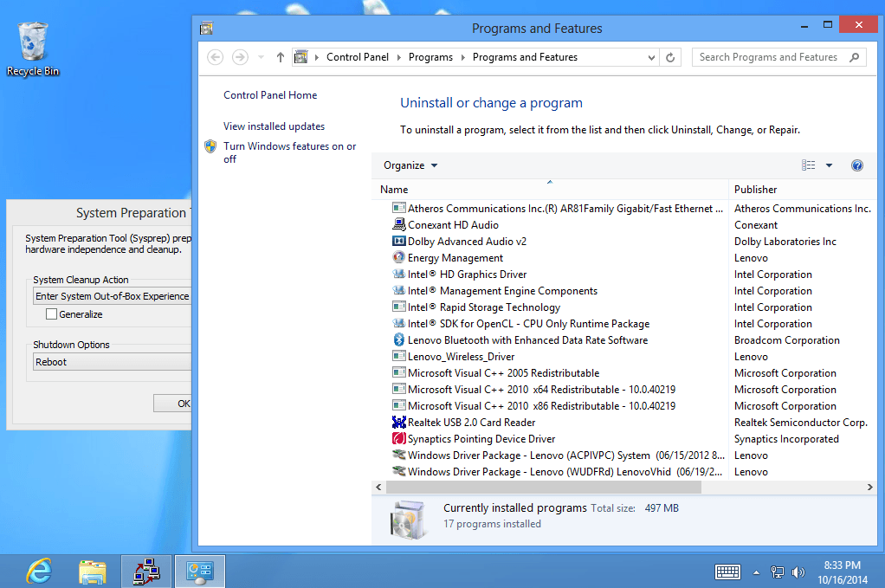Expand the arrow after Control Panel in the breadcrumb

398,57
